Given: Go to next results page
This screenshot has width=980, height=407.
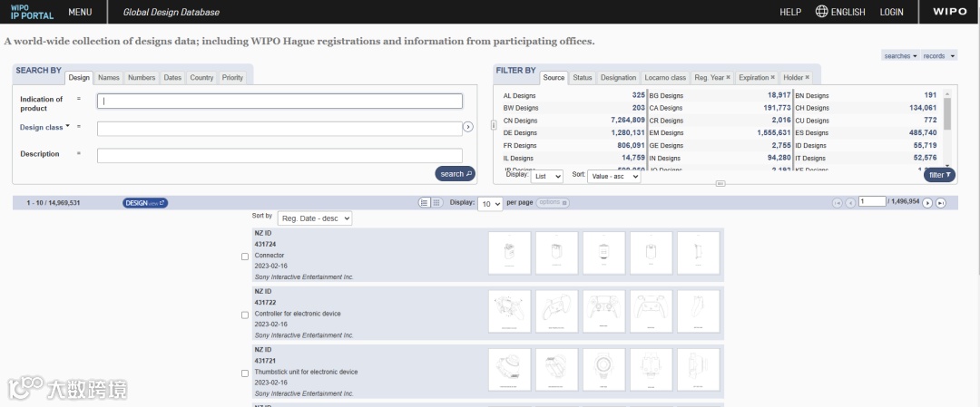Looking at the screenshot, I should coord(927,203).
